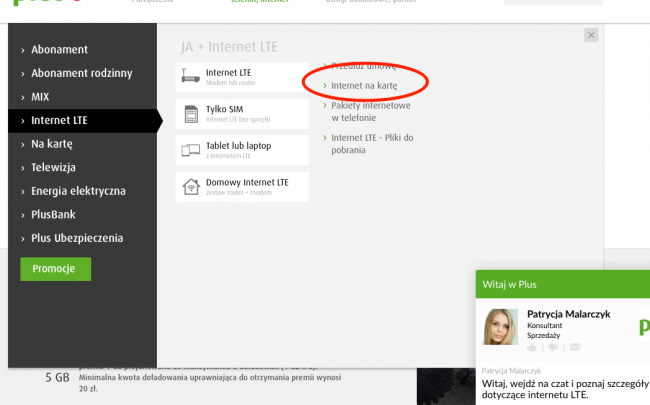Click the green chevron before Pakiety internetowe
The height and width of the screenshot is (405, 650).
coord(325,106)
